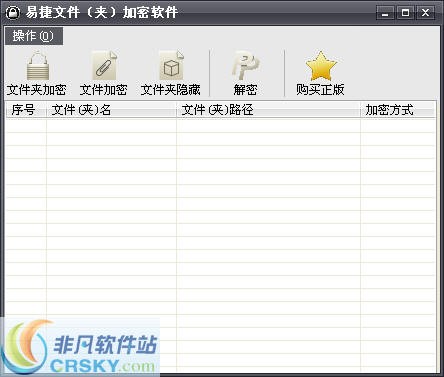
Task: Open the 操作(O) menu
Action: (x=34, y=36)
